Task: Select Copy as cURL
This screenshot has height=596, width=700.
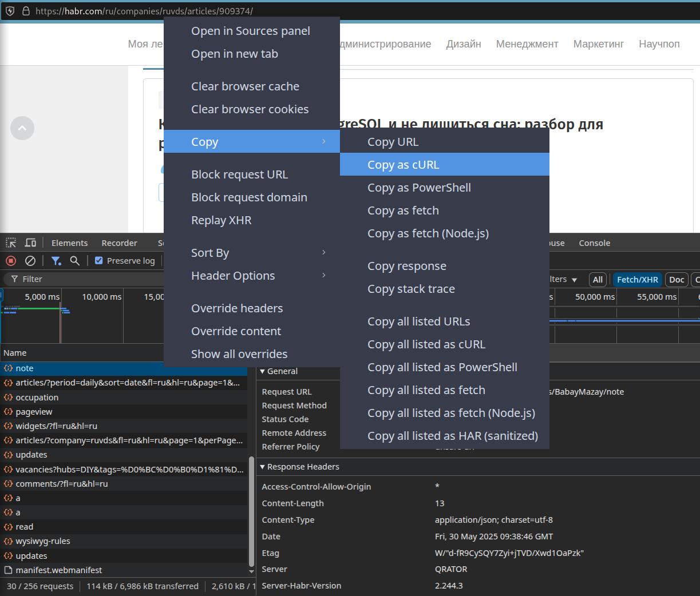Action: tap(403, 164)
